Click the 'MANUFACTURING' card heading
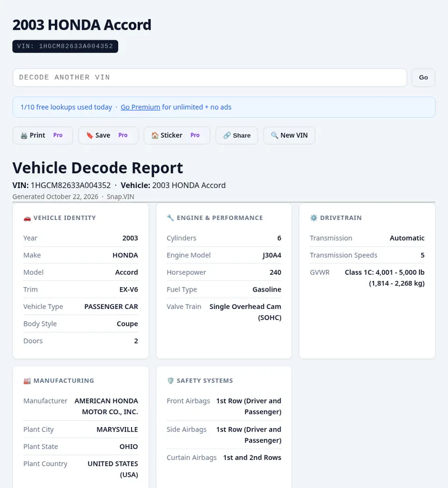Viewport: 448px width, 488px height. [64, 381]
